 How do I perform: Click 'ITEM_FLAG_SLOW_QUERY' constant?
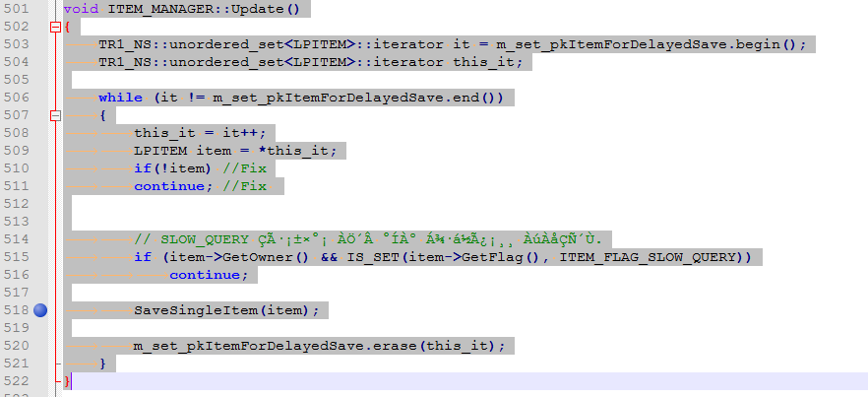click(x=648, y=258)
